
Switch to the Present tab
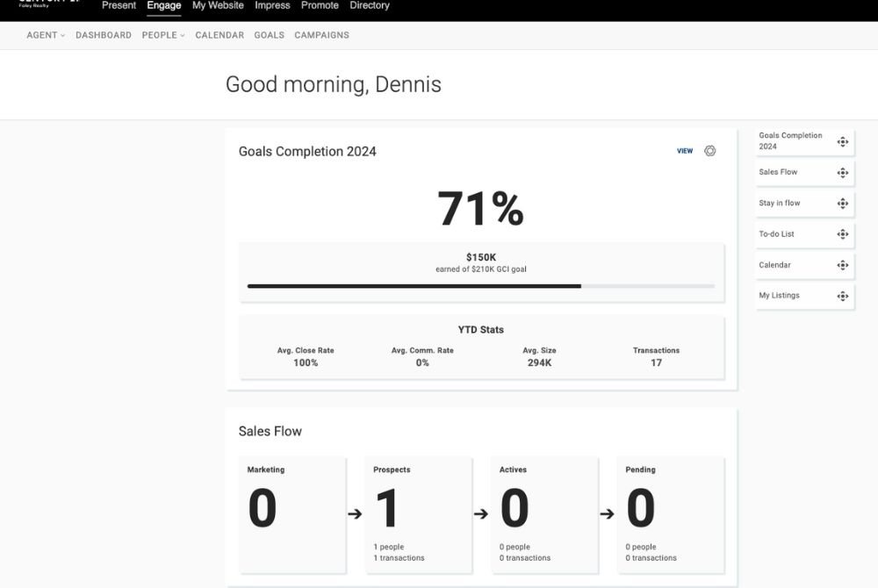pos(119,5)
